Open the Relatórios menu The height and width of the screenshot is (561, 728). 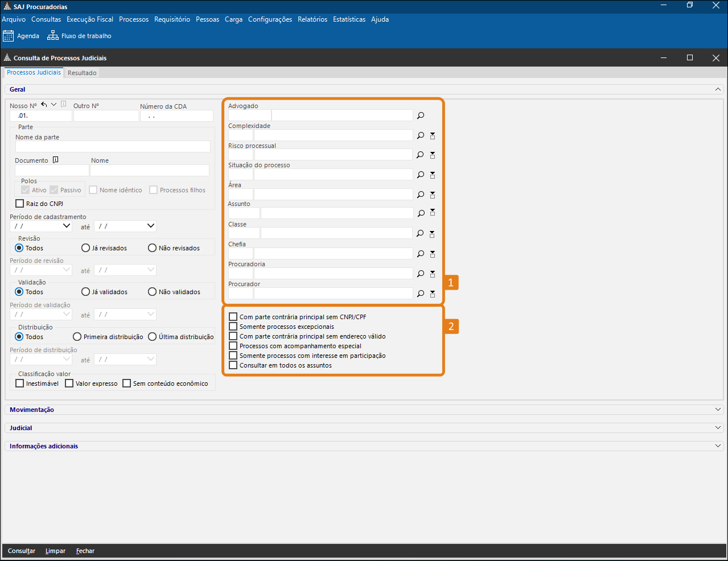(312, 19)
